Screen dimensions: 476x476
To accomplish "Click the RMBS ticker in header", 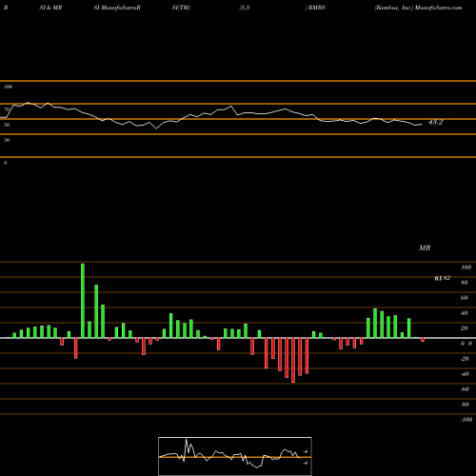I will pyautogui.click(x=316, y=8).
